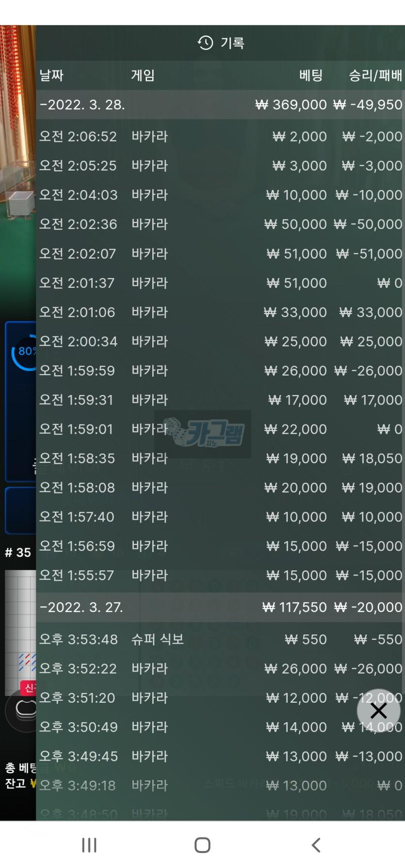The height and width of the screenshot is (868, 405).
Task: Open the 오전 1:55:57 바카라 record
Action: click(220, 575)
